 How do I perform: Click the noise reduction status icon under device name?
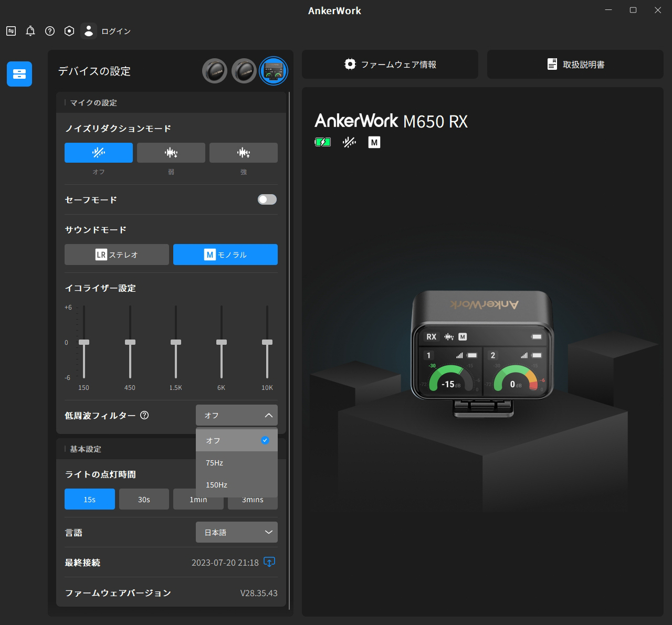tap(349, 142)
